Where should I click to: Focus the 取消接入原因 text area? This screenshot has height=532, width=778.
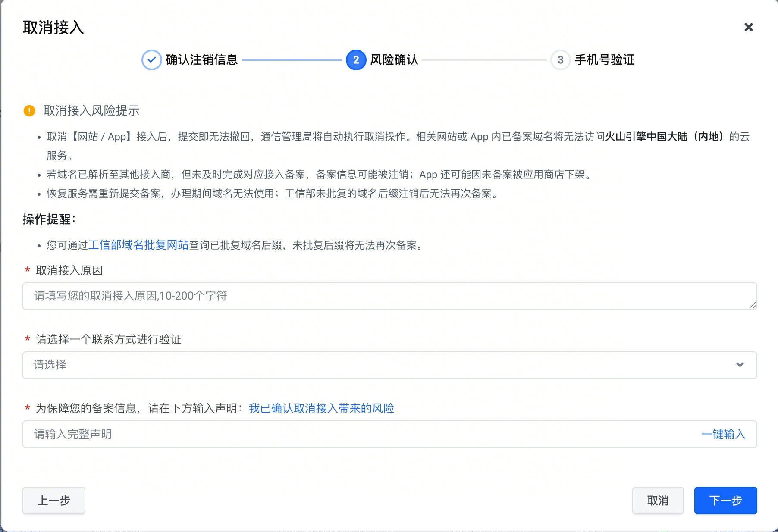[390, 296]
